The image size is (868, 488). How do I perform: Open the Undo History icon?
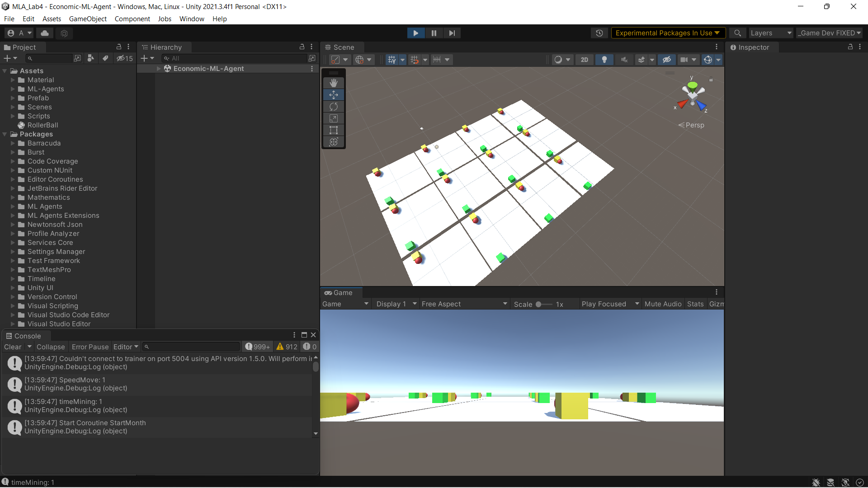(599, 33)
